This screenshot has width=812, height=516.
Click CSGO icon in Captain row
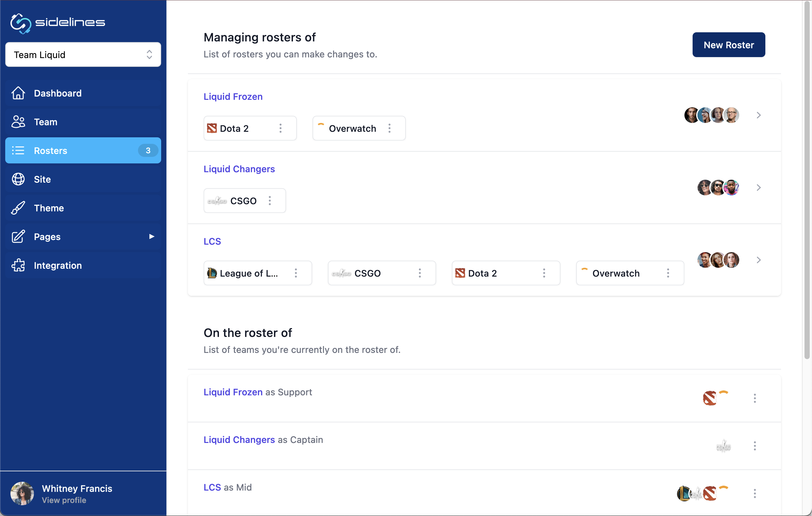723,446
